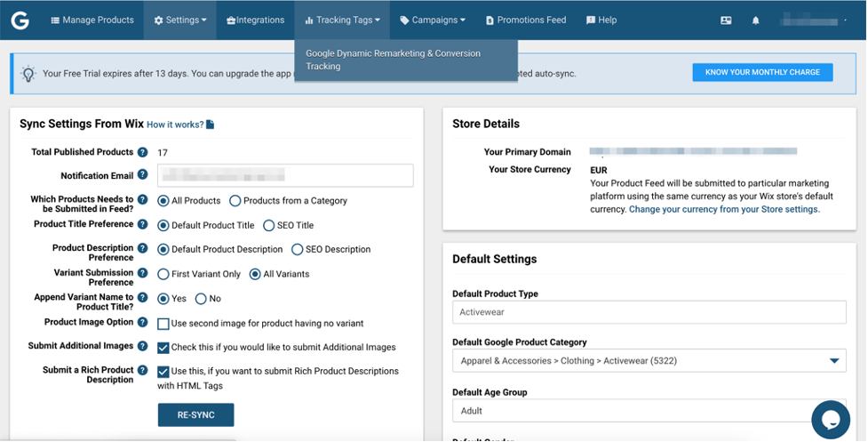Expand Default Google Product Category dropdown

point(649,360)
